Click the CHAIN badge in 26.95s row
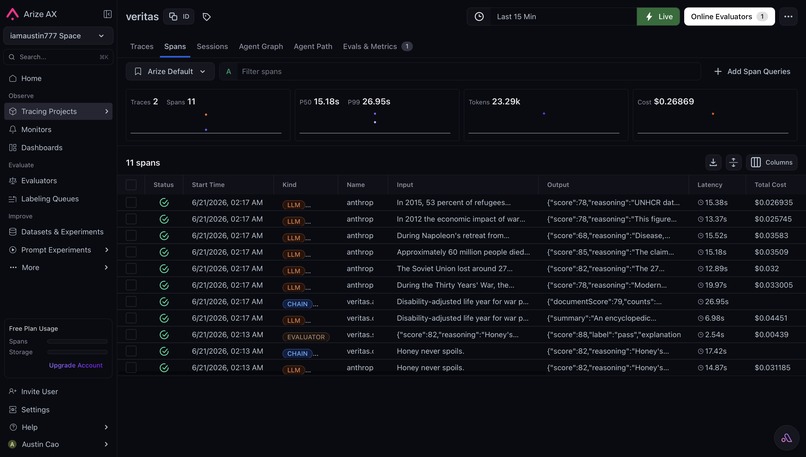806x457 pixels. 297,304
